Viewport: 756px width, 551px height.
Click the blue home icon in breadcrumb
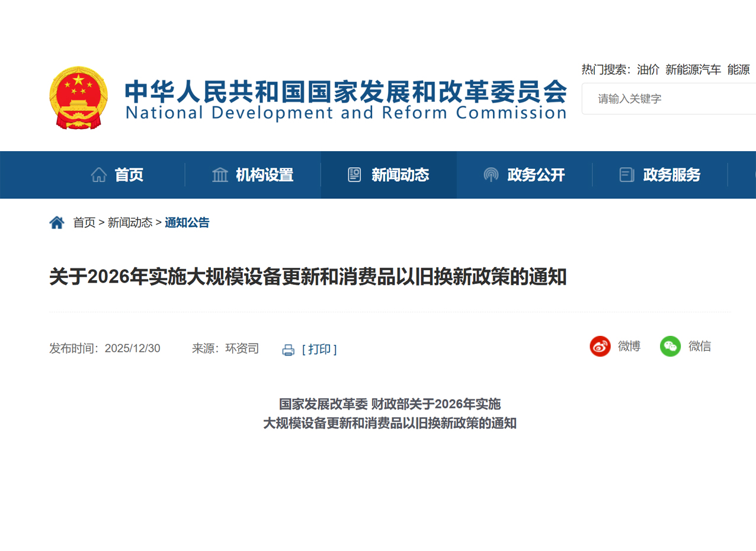[57, 223]
